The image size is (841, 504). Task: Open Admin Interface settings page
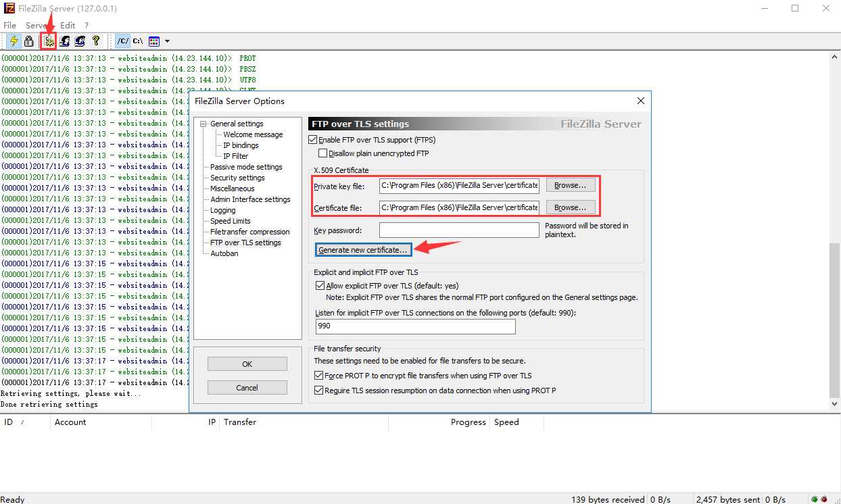tap(250, 199)
